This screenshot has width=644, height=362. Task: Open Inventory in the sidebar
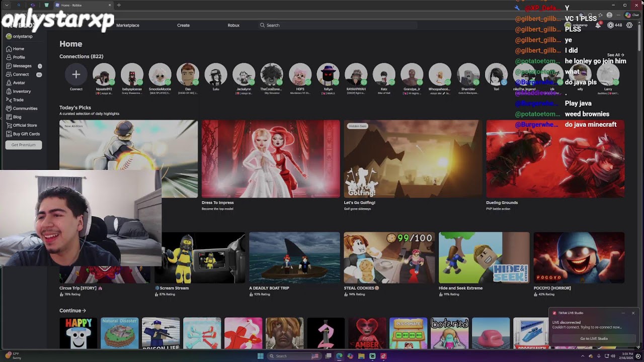tap(19, 92)
